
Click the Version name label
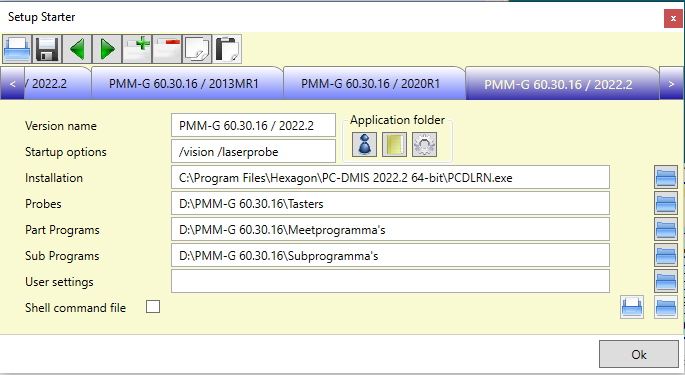pos(61,126)
